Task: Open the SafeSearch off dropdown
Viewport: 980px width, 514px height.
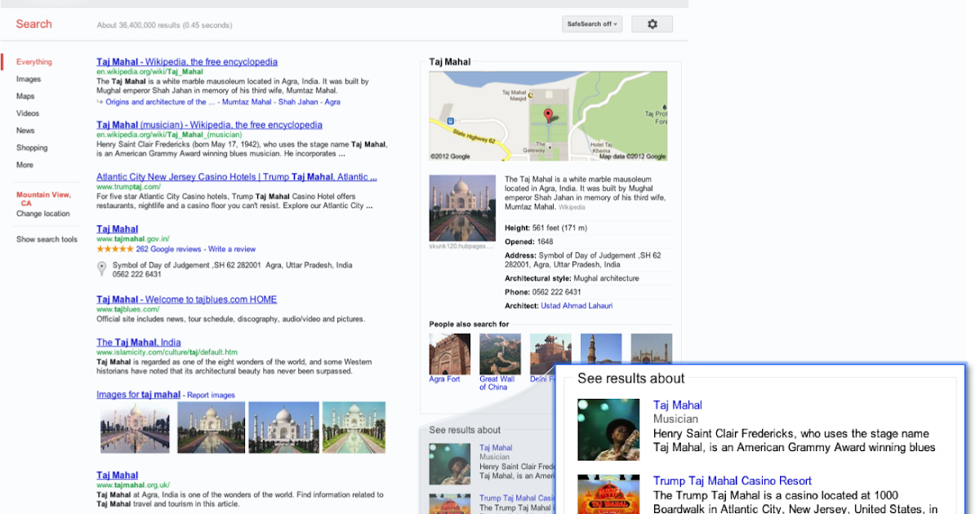Action: [x=592, y=24]
